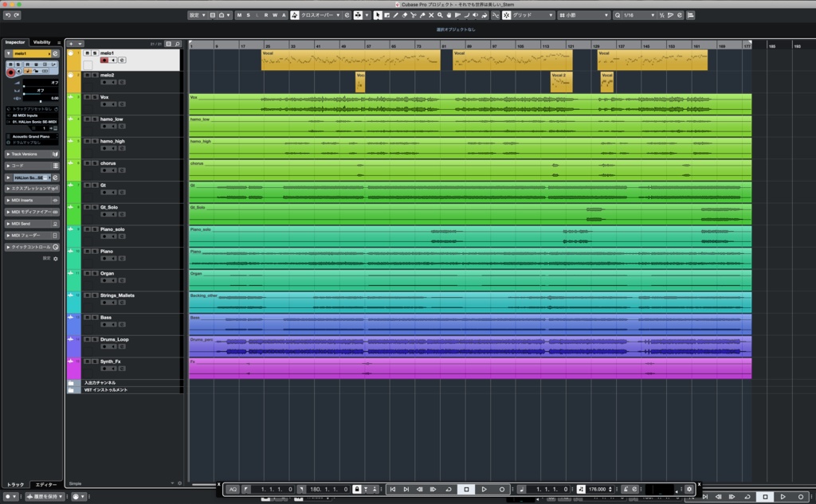Open the グリッド snap type dropdown
This screenshot has height=504, width=816.
coord(533,15)
